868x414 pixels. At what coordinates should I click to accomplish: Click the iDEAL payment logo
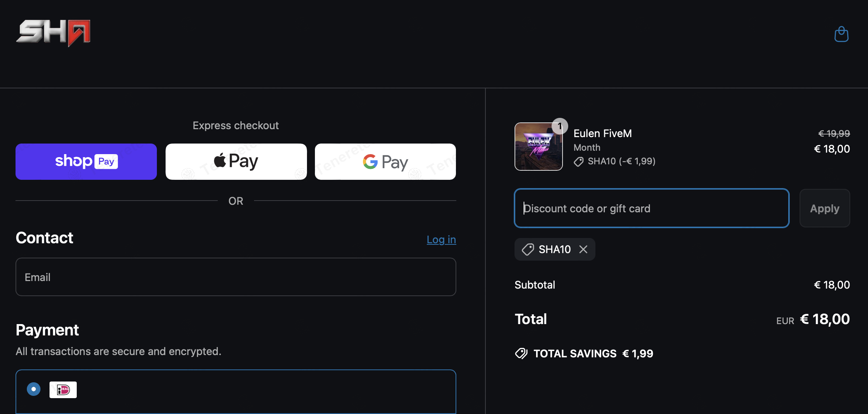click(63, 389)
